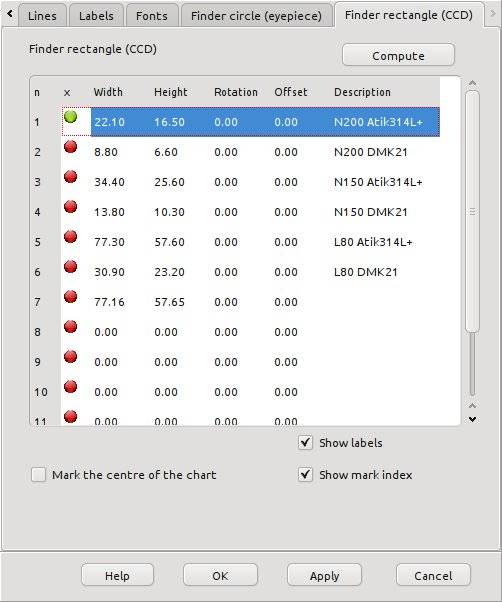Enable red indicator for N200 DMK21 row
The width and height of the screenshot is (502, 602).
(71, 147)
